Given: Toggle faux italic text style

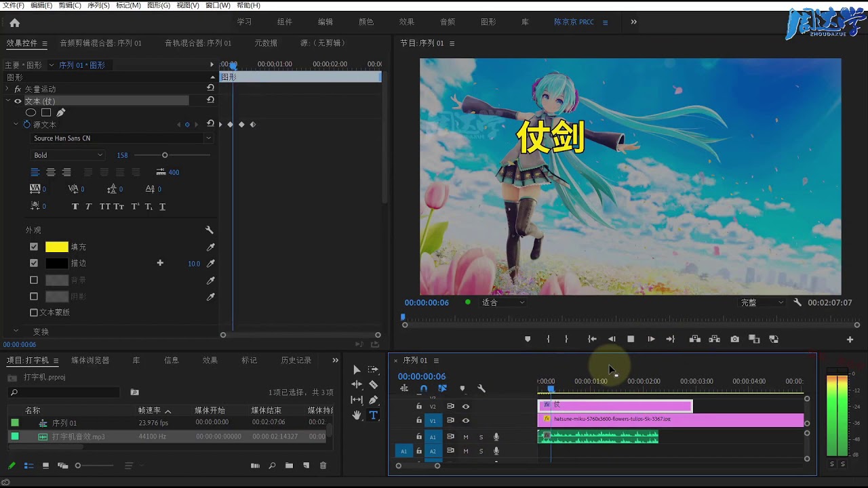Looking at the screenshot, I should tap(88, 207).
